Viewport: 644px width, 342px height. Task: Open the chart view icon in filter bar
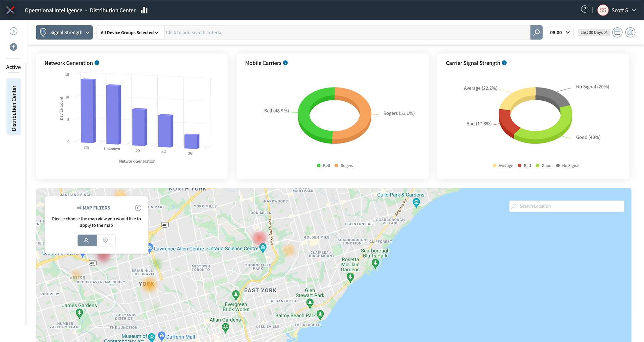[630, 33]
